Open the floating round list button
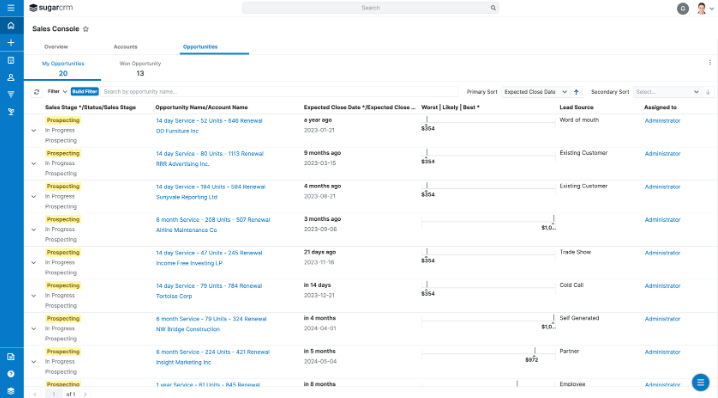Image resolution: width=718 pixels, height=398 pixels. point(701,382)
